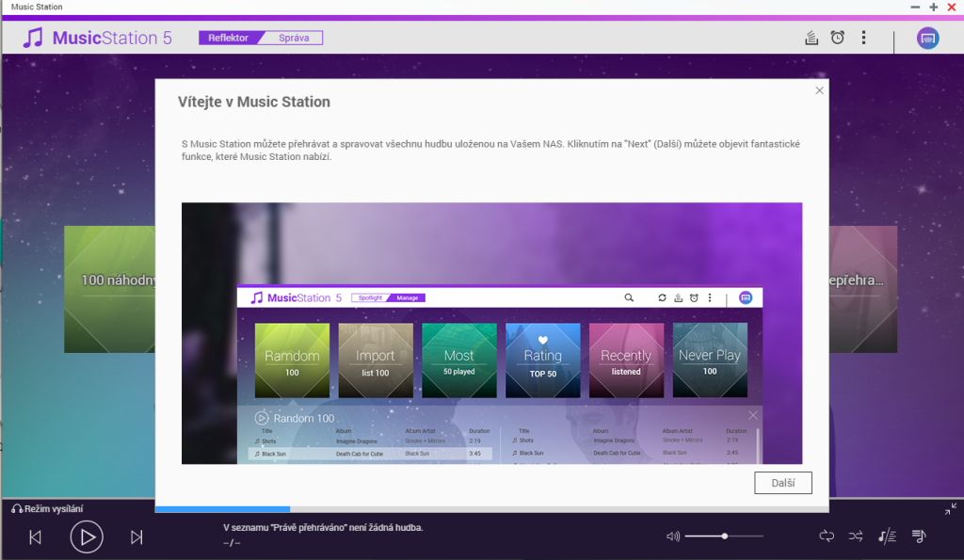Image resolution: width=964 pixels, height=560 pixels.
Task: Open the lyrics panel icon
Action: [887, 536]
